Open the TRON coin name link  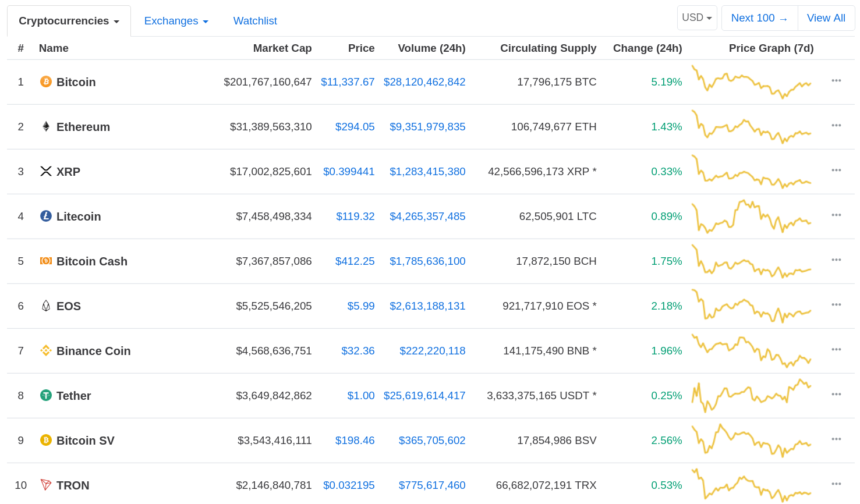coord(73,485)
